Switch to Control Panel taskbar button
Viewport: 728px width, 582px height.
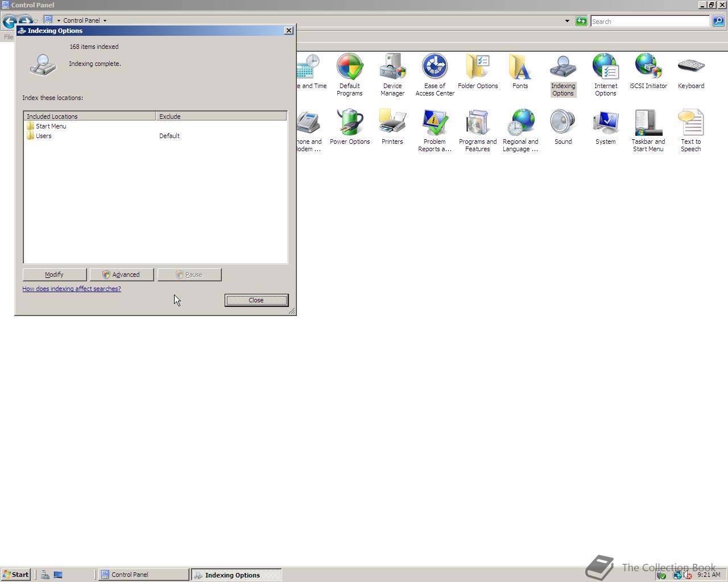coord(144,575)
